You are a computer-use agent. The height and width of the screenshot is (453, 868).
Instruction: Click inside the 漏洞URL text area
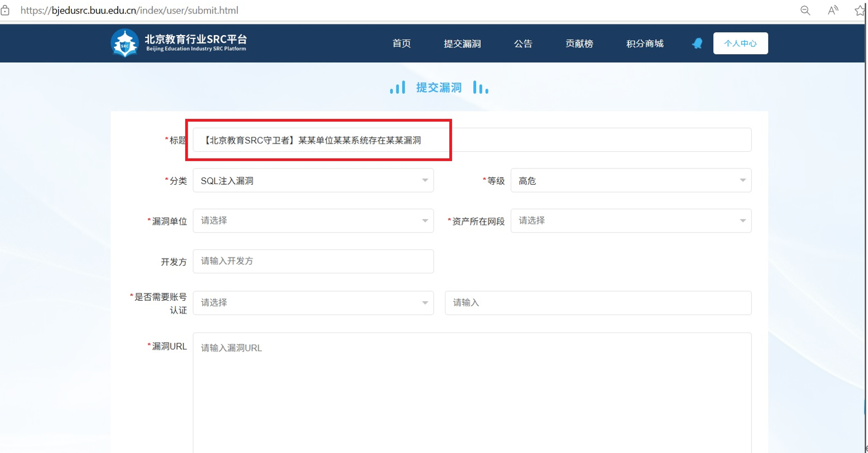pos(472,391)
